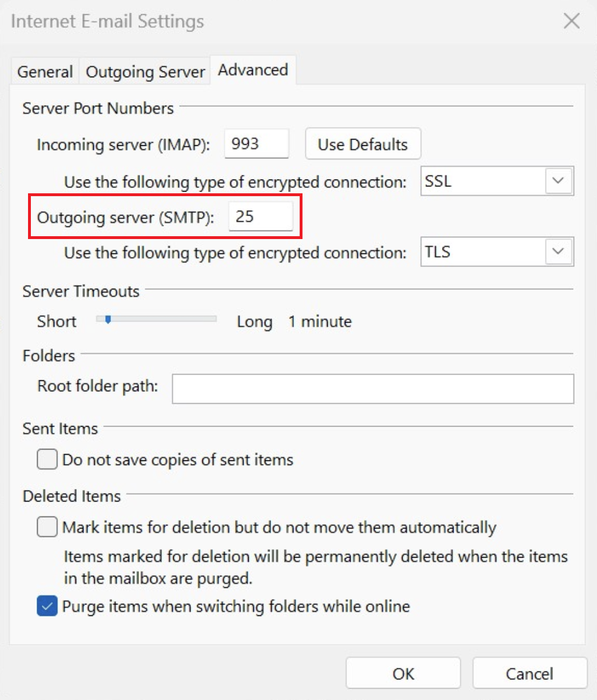Uncheck 'Purge items when switching folders' checkbox
Viewport: 597px width, 700px height.
(47, 606)
